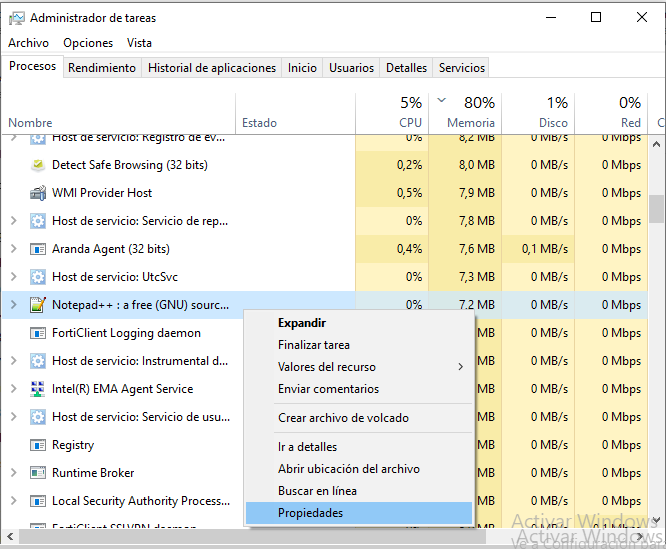666x549 pixels.
Task: Open the Vista menu
Action: (x=139, y=43)
